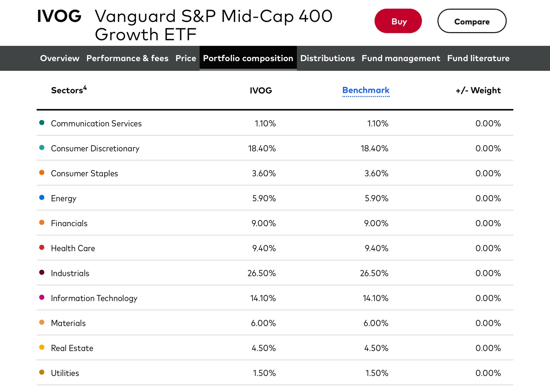Click the Energy sector blue dot
550x392 pixels.
[x=42, y=198]
